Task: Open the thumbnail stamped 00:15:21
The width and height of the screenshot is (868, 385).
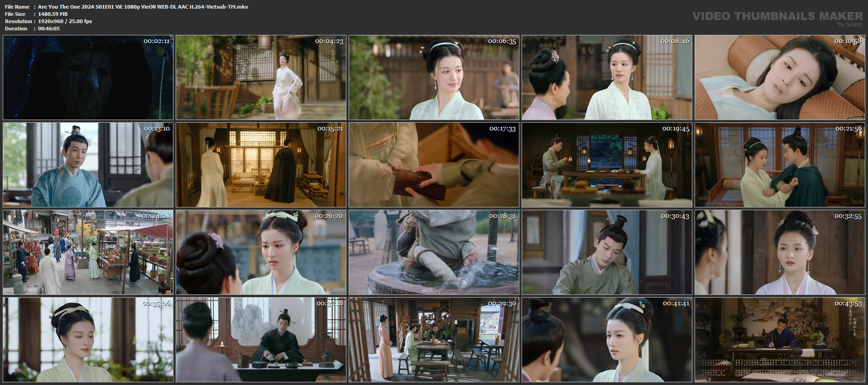Action: (261, 165)
